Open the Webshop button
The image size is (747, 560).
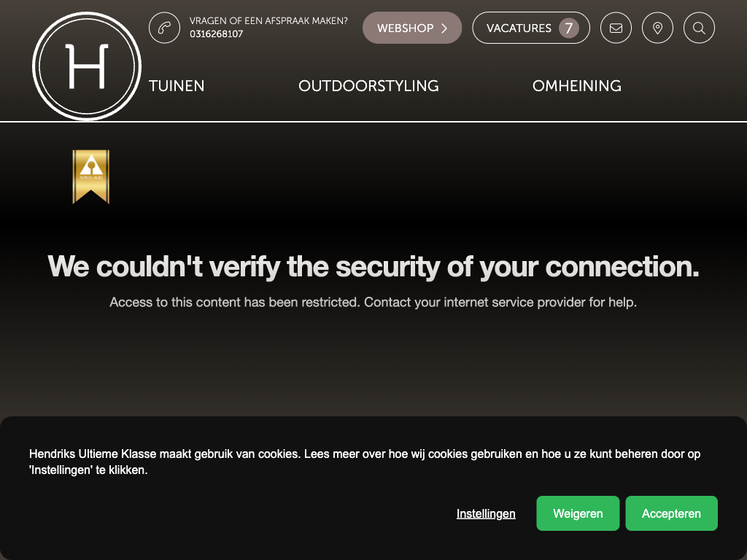pyautogui.click(x=406, y=28)
